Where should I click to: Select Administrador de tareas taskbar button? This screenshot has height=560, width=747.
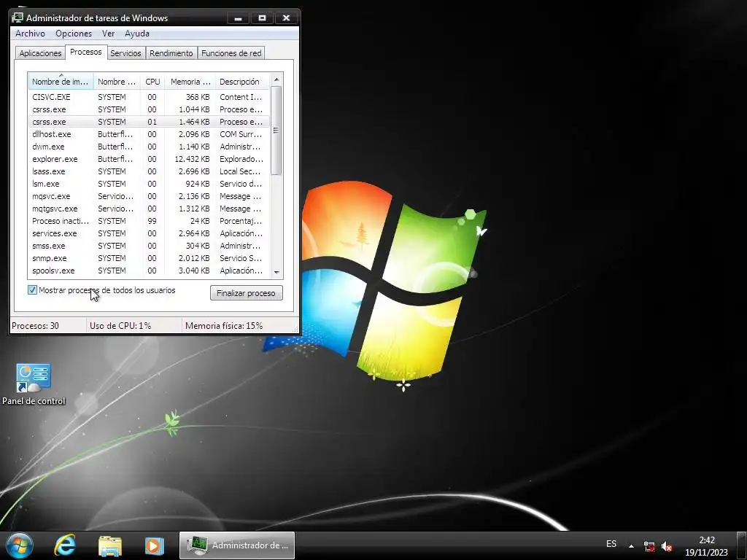pos(237,545)
